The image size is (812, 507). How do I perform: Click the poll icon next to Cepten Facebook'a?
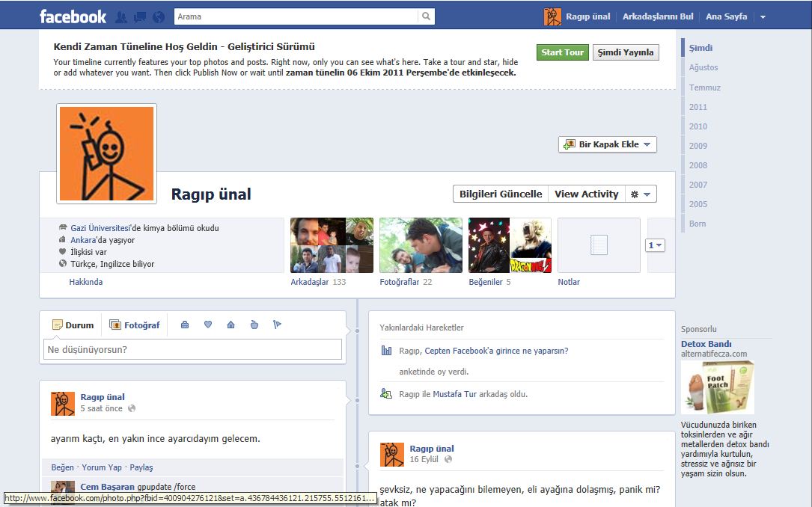point(386,350)
